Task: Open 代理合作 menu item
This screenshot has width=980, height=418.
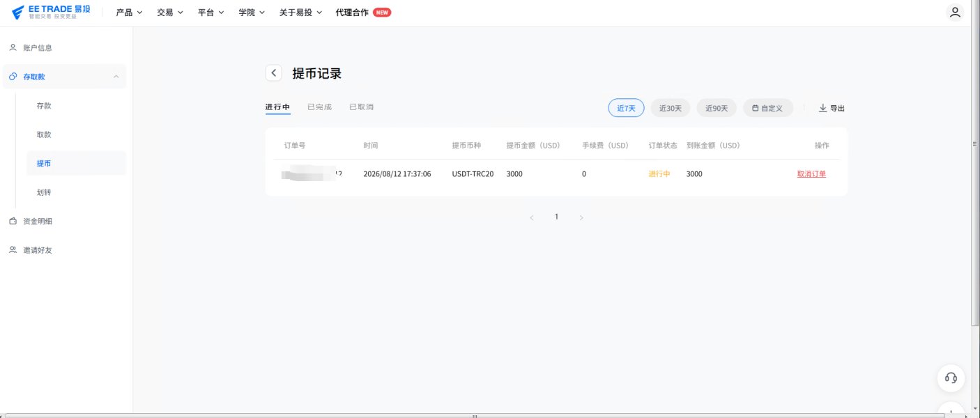Action: [352, 12]
